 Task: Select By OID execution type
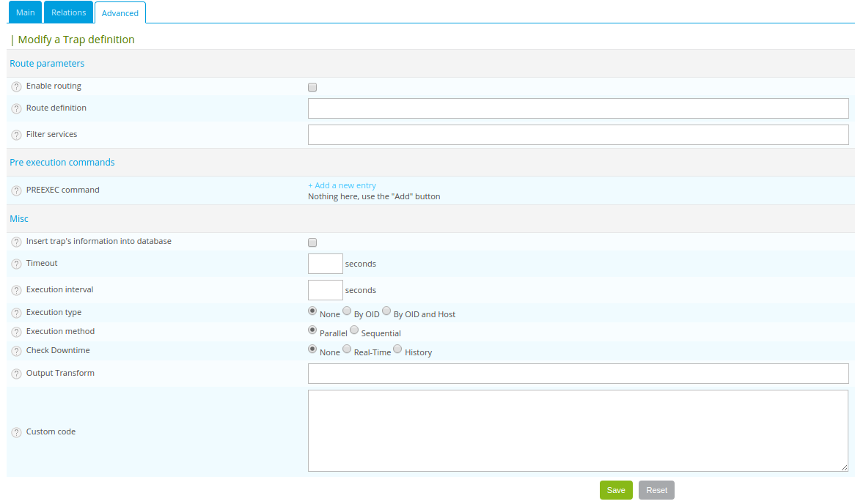[347, 311]
